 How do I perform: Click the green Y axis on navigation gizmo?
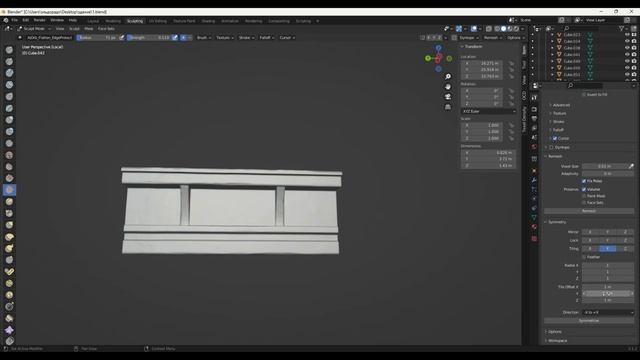point(428,58)
